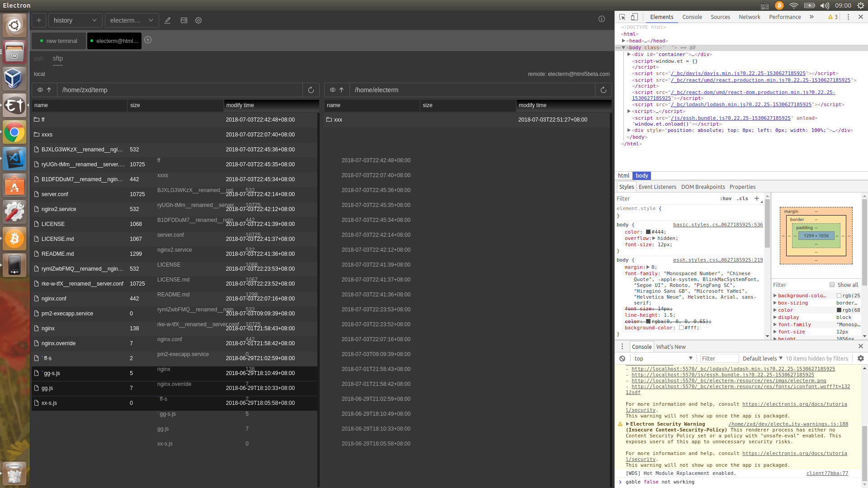Add a new tab with the circled plus icon

148,40
